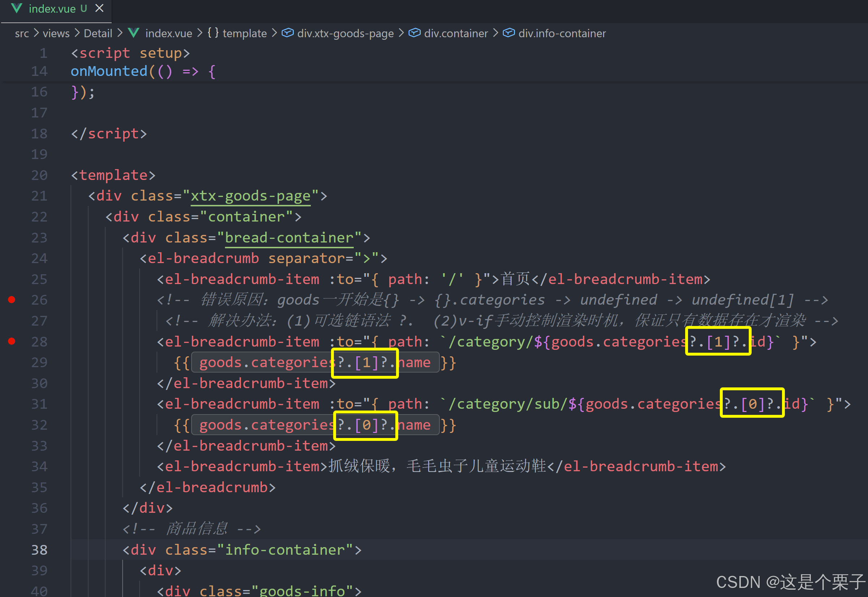Toggle the breakpoint on line 28
Image resolution: width=868 pixels, height=597 pixels.
[x=12, y=341]
